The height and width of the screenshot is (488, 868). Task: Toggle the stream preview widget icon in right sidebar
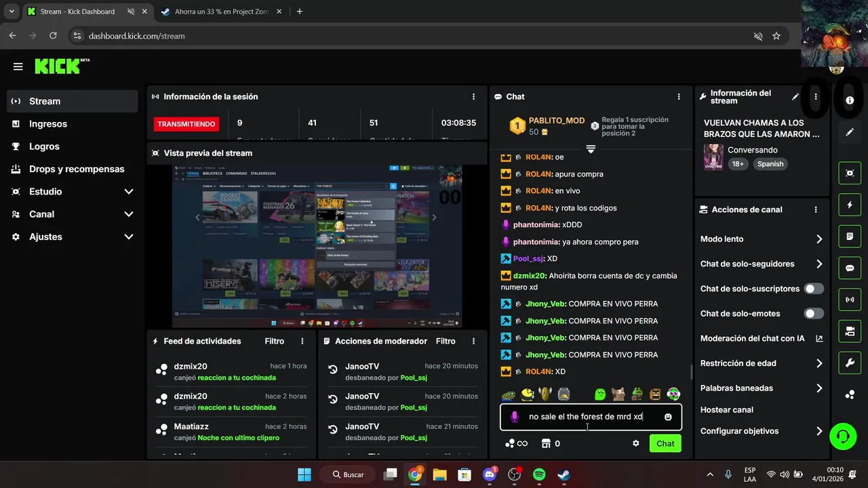click(850, 173)
